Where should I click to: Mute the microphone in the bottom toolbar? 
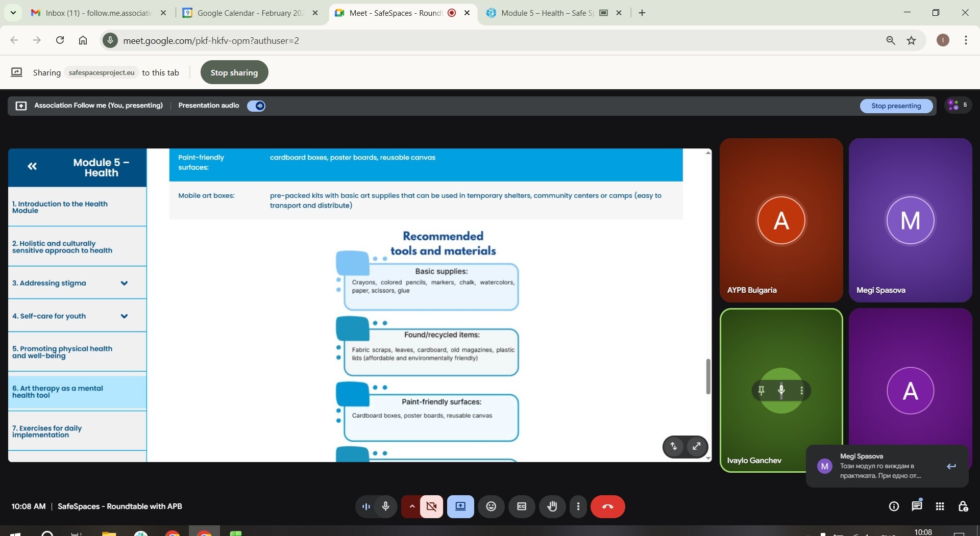point(386,506)
